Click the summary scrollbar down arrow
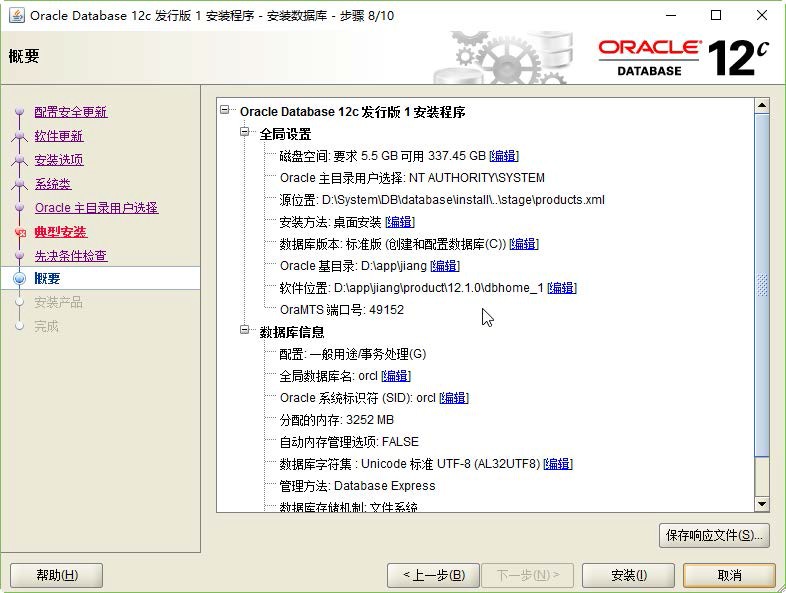The height and width of the screenshot is (593, 786). [x=762, y=504]
